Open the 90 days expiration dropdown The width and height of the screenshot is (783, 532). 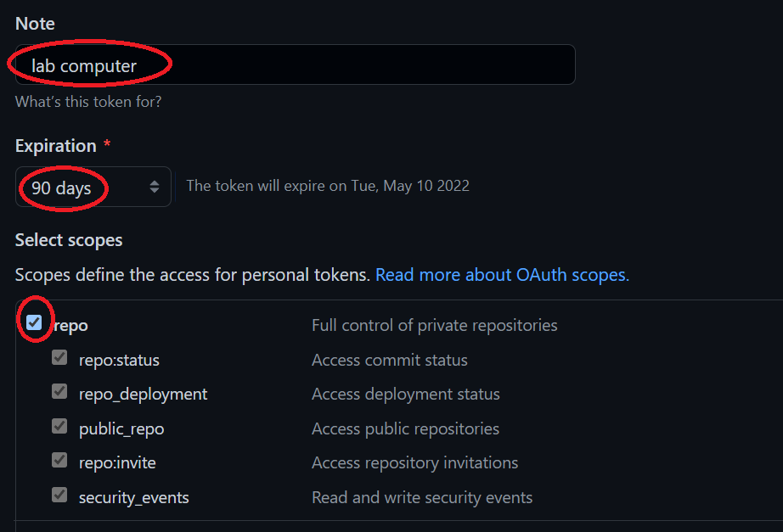tap(93, 188)
